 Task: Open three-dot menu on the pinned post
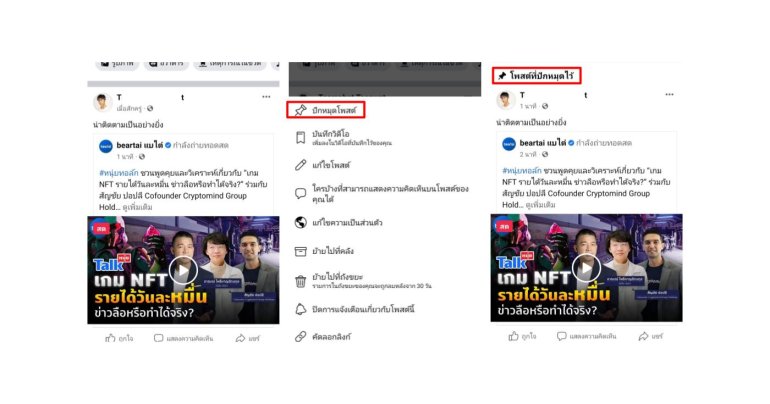click(668, 98)
